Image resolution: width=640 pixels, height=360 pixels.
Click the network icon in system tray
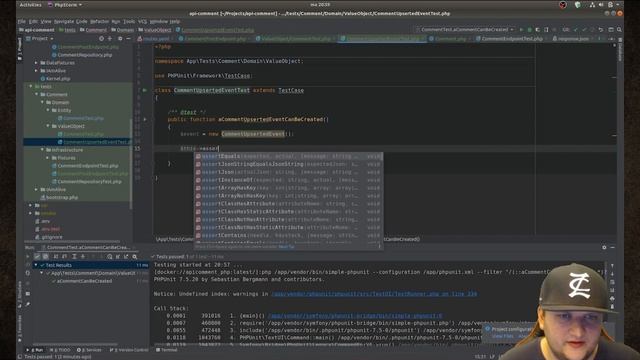[x=592, y=5]
